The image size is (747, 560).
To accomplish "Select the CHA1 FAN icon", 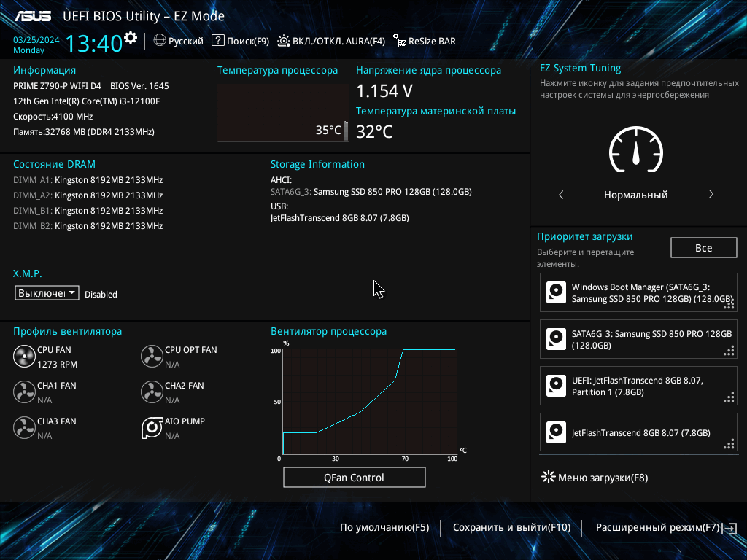I will (x=24, y=392).
